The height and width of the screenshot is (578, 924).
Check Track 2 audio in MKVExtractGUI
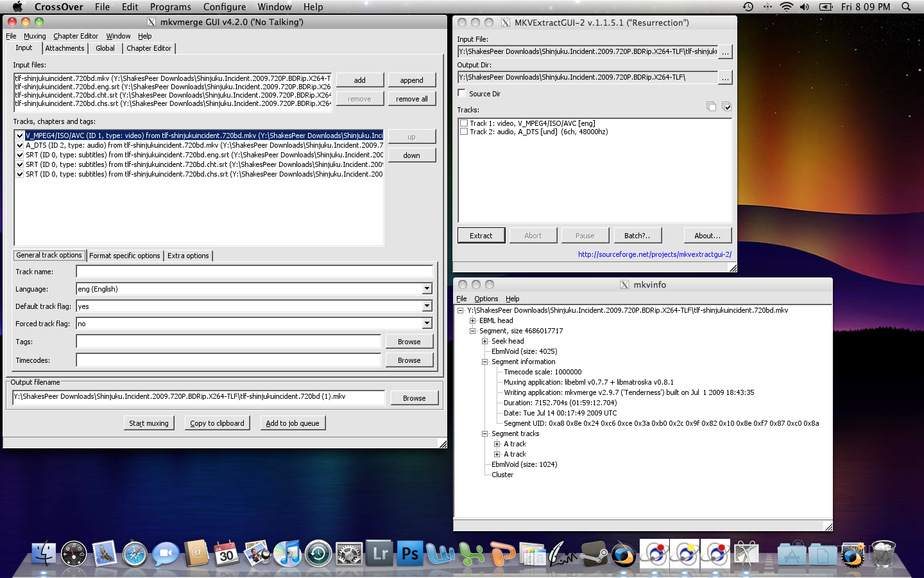pyautogui.click(x=463, y=132)
